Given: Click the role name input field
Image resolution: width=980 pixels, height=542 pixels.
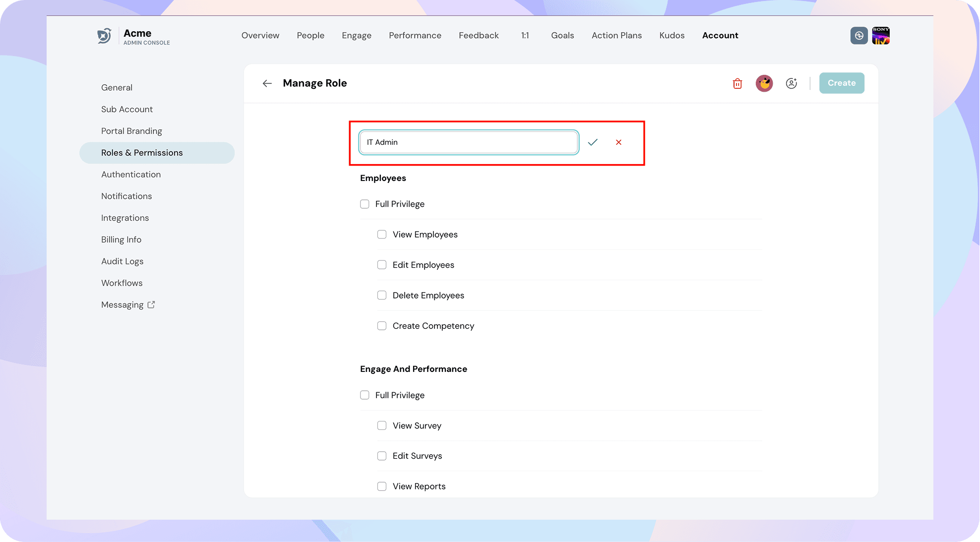Looking at the screenshot, I should pyautogui.click(x=469, y=142).
